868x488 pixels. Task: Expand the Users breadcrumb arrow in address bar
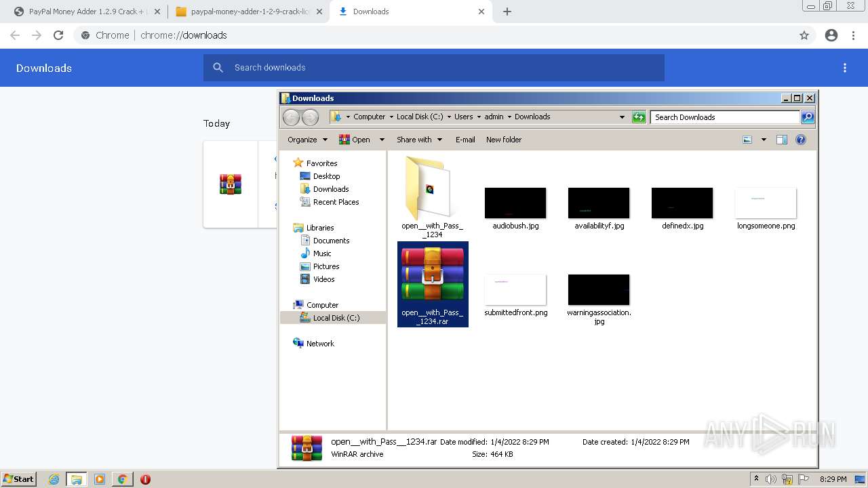click(x=479, y=117)
